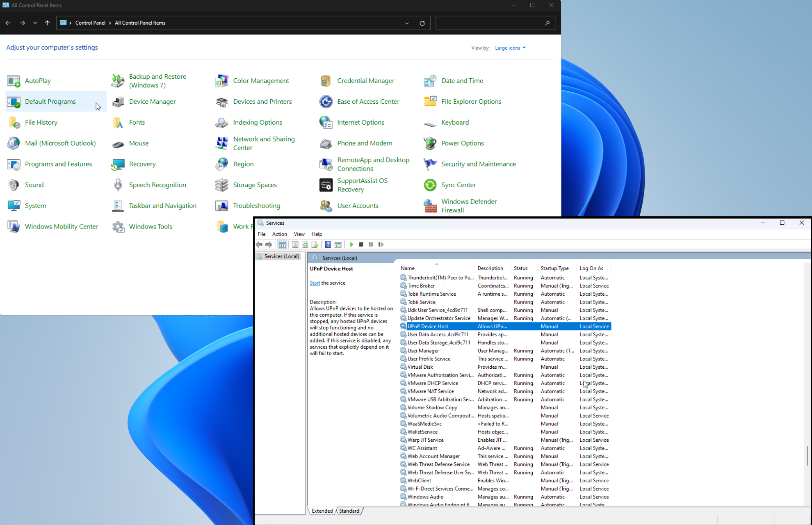
Task: Open the View by Large icons dropdown
Action: (x=510, y=48)
